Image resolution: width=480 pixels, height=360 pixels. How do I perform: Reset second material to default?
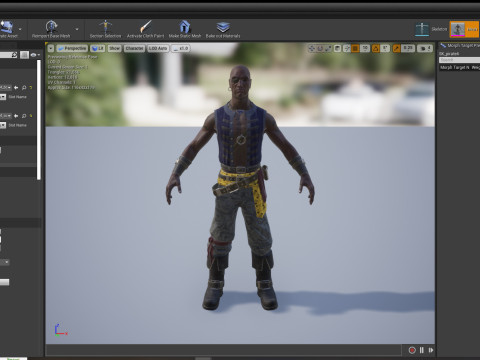(31, 116)
